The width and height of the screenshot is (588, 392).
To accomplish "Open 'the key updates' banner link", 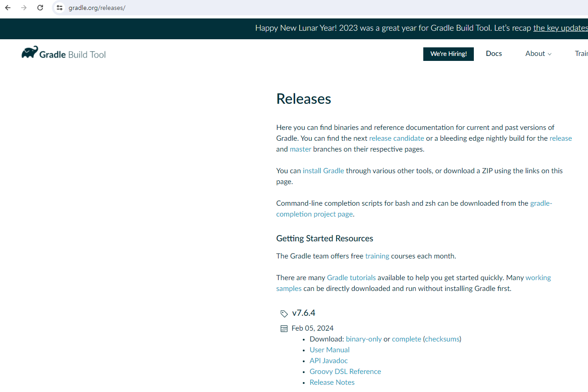I will [x=560, y=28].
